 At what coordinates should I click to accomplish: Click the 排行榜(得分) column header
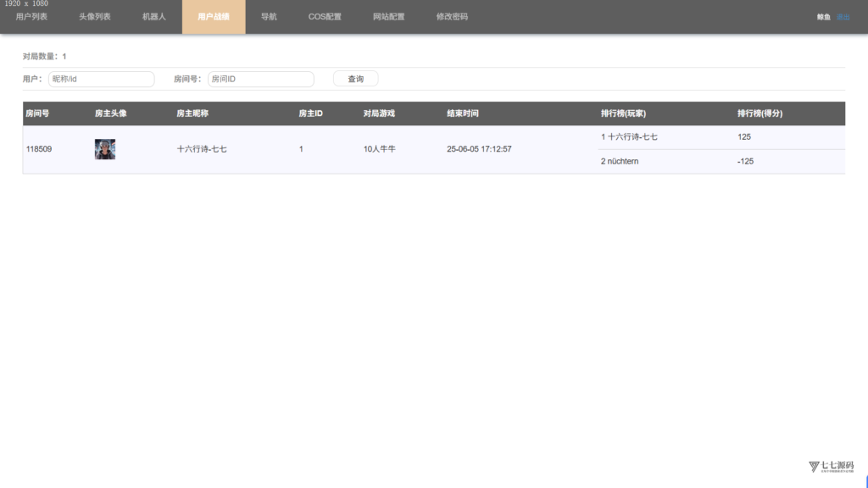pyautogui.click(x=759, y=114)
